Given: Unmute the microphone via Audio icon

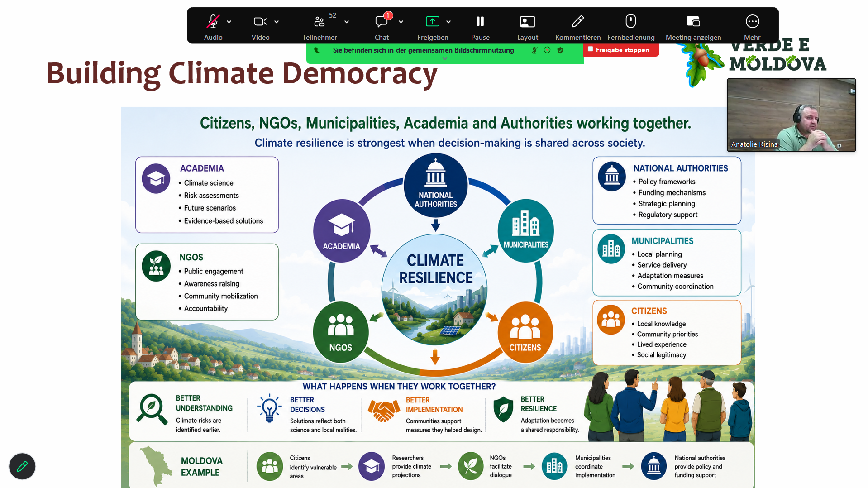Looking at the screenshot, I should click(213, 21).
